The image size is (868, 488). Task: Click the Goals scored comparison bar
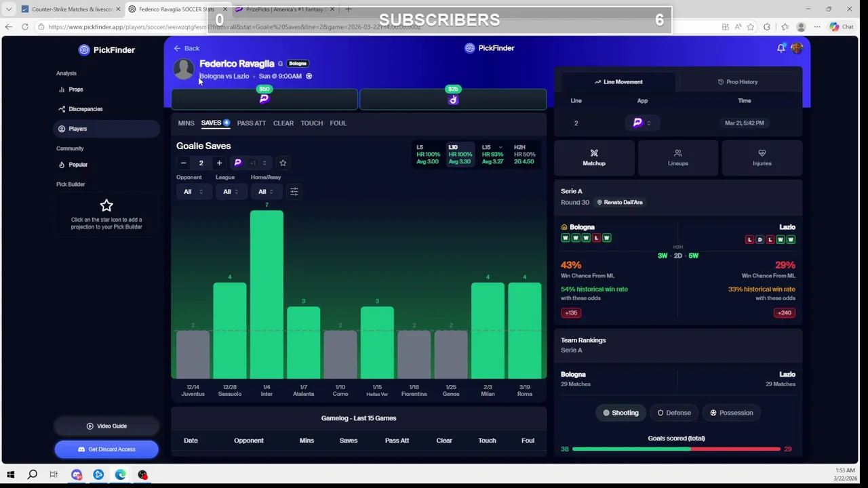tap(676, 449)
